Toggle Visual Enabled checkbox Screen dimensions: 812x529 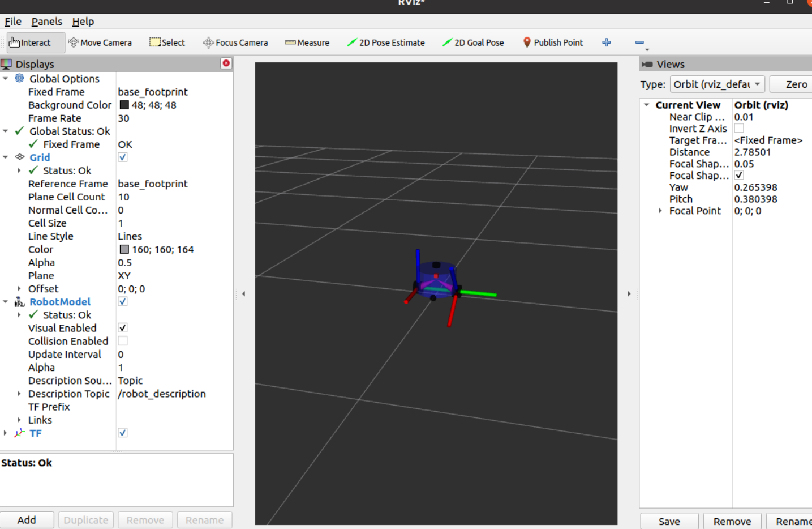[x=123, y=327]
